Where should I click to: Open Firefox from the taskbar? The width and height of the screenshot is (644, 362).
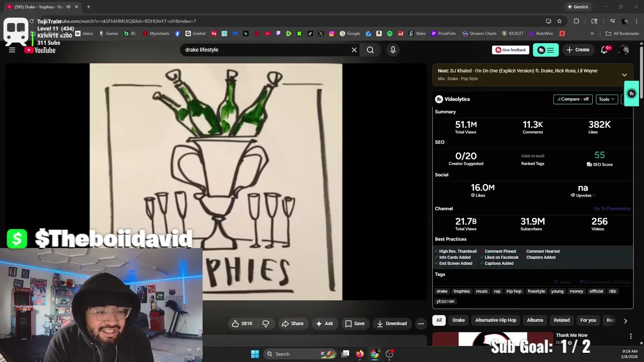360,354
